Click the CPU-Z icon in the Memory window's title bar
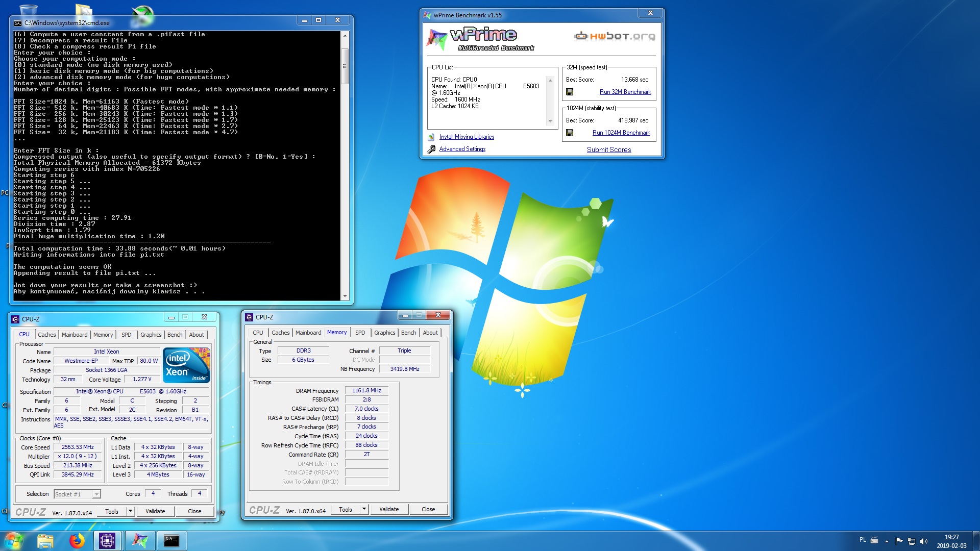Screen dimensions: 980x551 249,317
